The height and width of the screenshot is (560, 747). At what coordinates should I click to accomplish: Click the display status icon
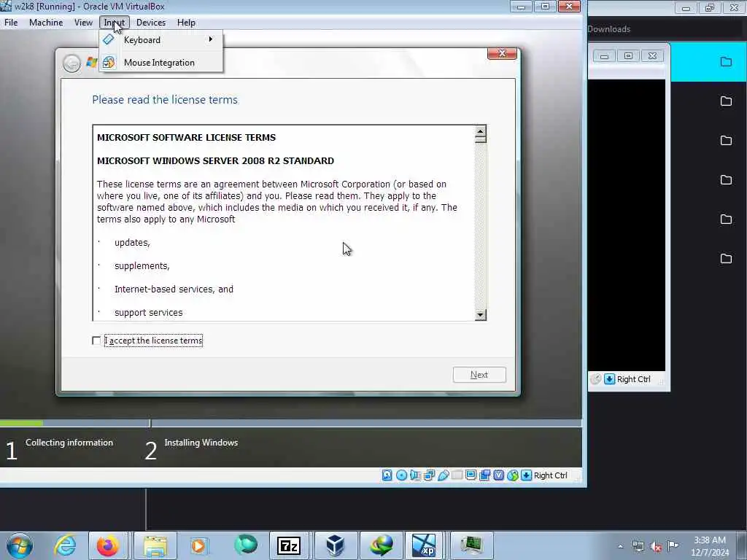coord(471,475)
